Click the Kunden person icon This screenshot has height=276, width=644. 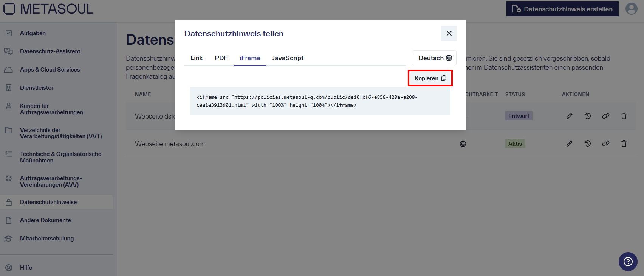click(9, 106)
